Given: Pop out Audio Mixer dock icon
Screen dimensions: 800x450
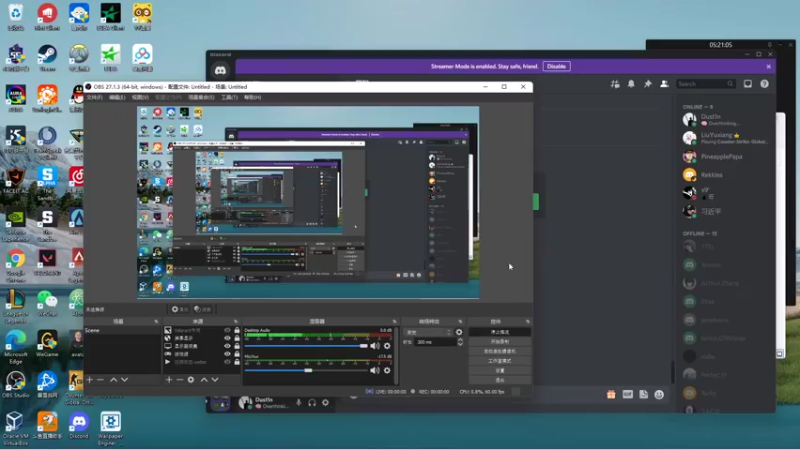Looking at the screenshot, I should click(394, 321).
